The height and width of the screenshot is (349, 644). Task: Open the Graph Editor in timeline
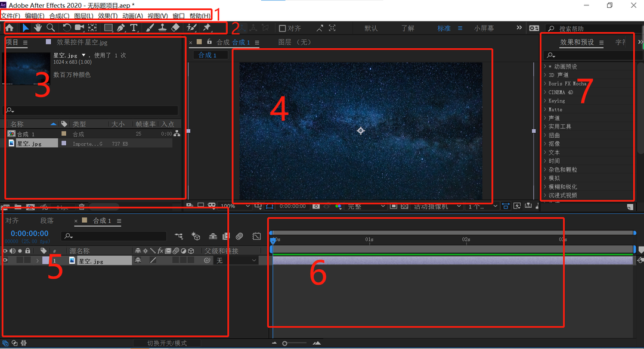point(256,236)
